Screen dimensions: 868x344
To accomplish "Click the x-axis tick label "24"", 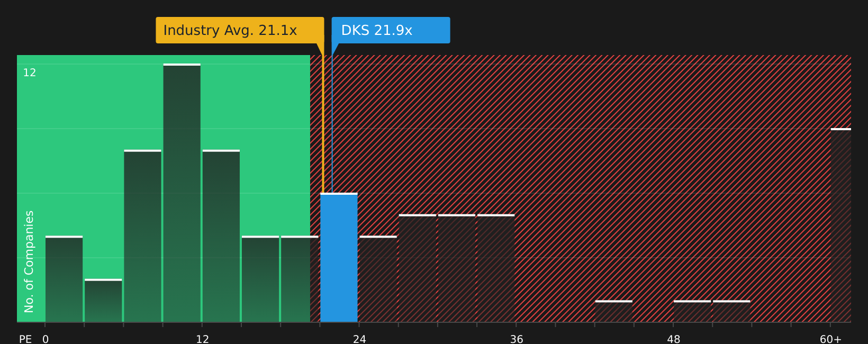I will coord(359,339).
